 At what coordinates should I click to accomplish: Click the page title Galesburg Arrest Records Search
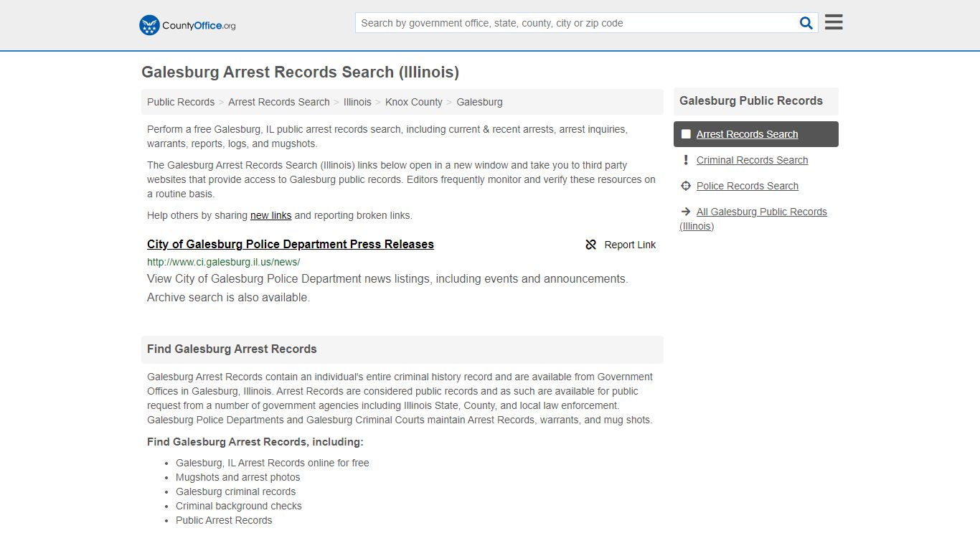(x=300, y=72)
